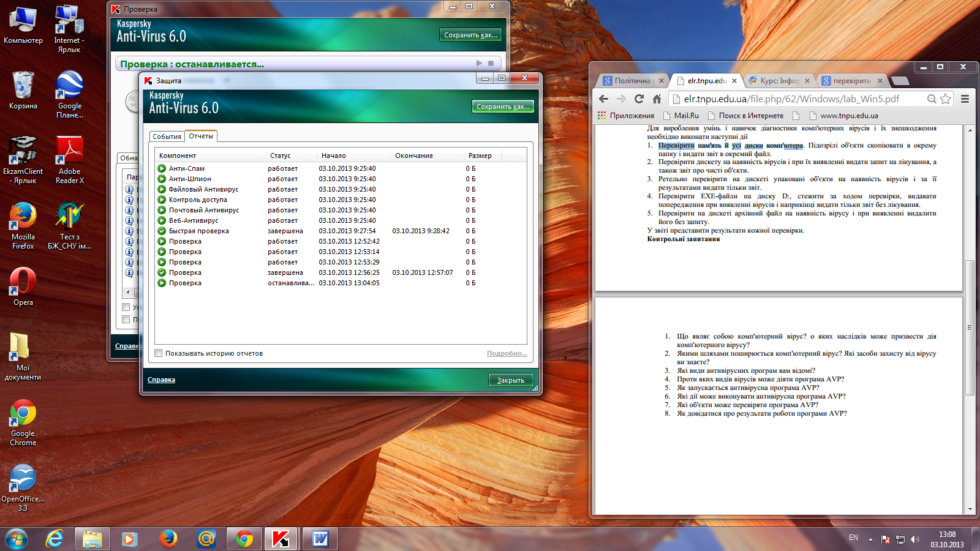Open the Мої документи folder icon
This screenshot has height=551, width=980.
tap(23, 356)
